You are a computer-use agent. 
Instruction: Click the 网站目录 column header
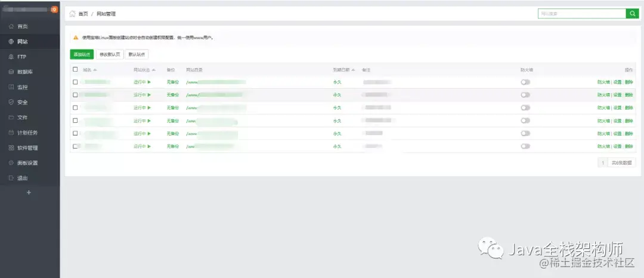coord(194,70)
